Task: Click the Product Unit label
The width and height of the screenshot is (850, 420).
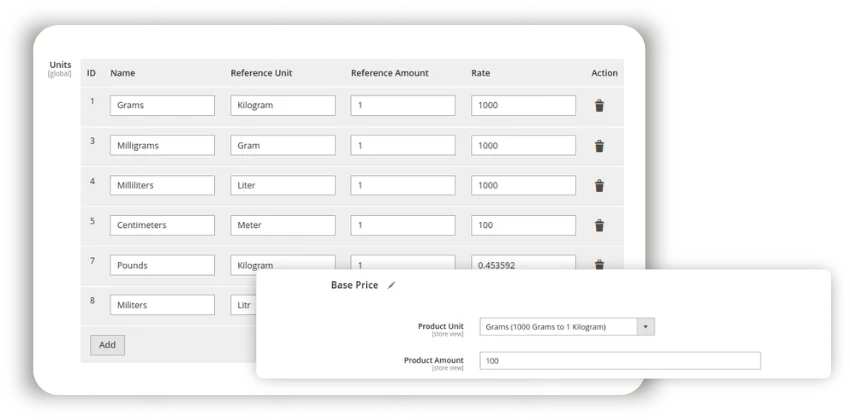Action: point(441,326)
